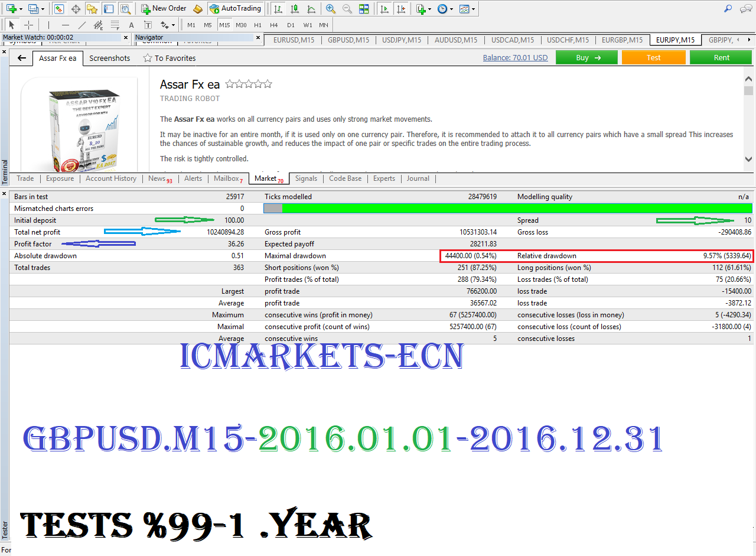Switch to the H4 timeframe
Image resolution: width=756 pixels, height=556 pixels.
pyautogui.click(x=274, y=25)
